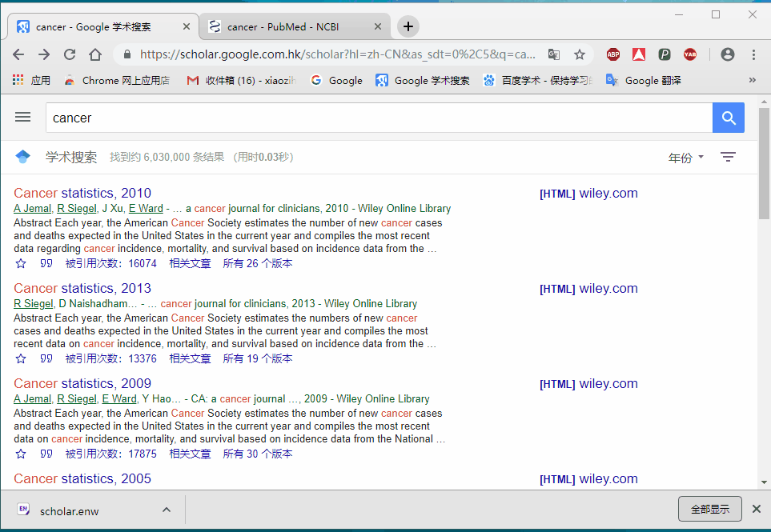Open '被引用次数: 17875' citations link
771x532 pixels.
[x=111, y=454]
